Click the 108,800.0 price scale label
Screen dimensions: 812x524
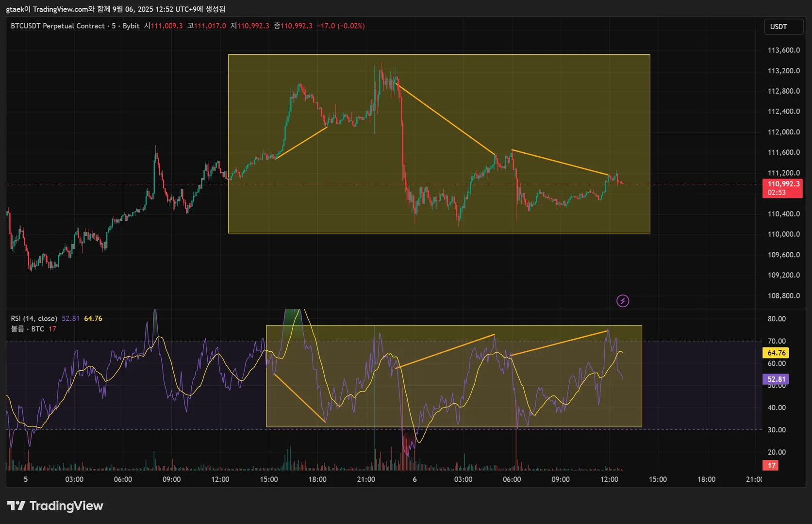[x=783, y=295]
